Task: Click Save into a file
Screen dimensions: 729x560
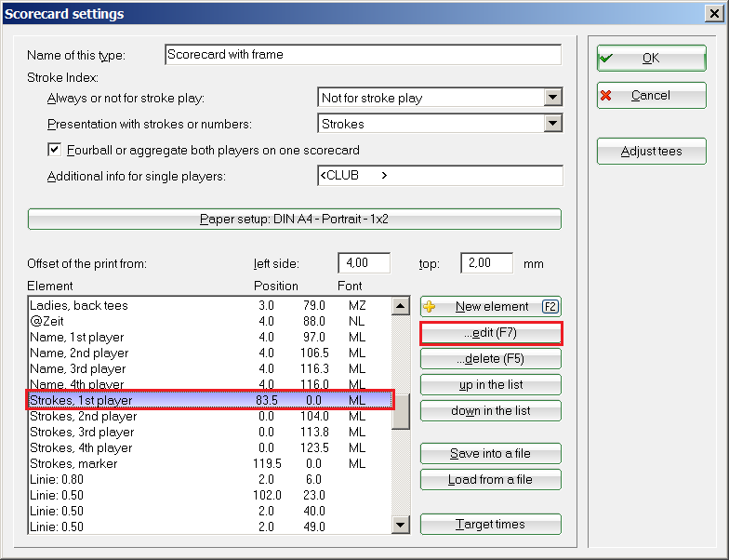Action: pos(491,454)
